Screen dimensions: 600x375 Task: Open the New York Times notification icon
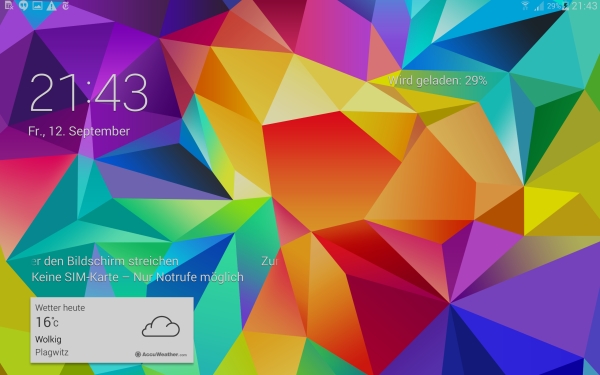(x=65, y=6)
